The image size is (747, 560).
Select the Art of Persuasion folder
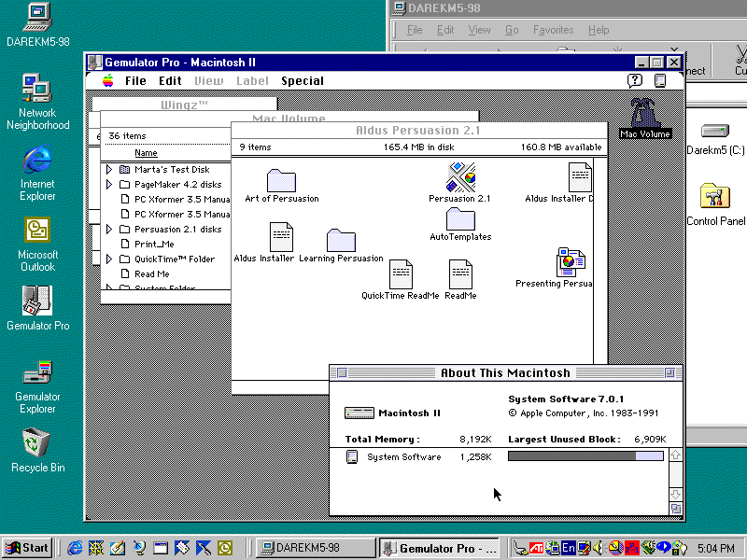pyautogui.click(x=281, y=180)
